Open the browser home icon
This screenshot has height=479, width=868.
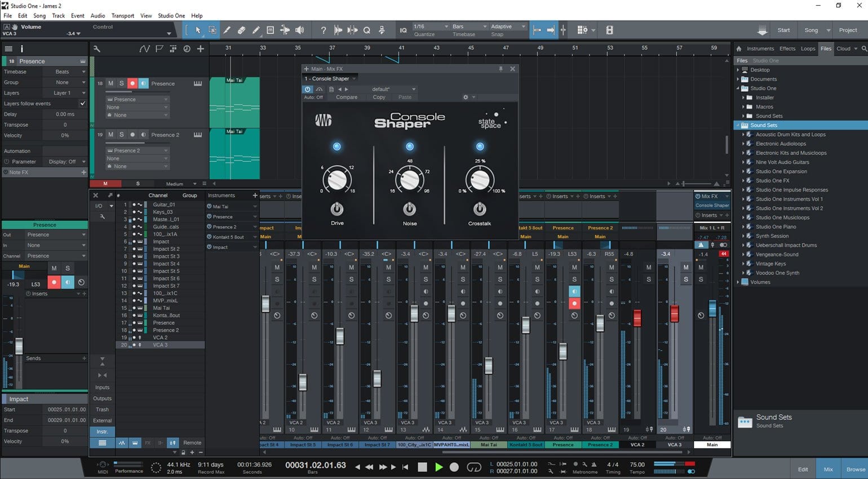(x=739, y=48)
